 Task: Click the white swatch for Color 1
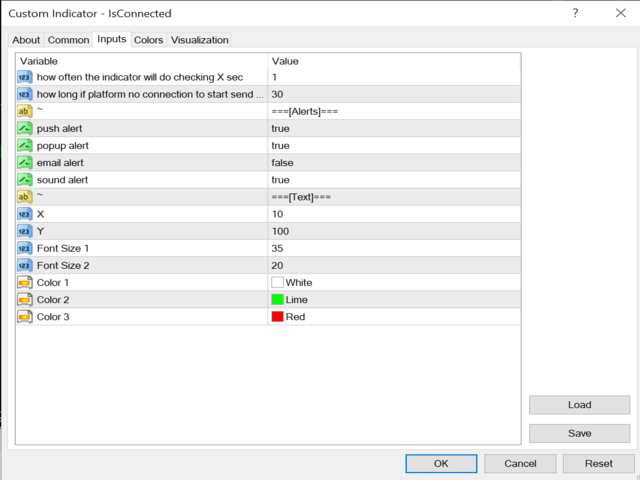coord(278,282)
